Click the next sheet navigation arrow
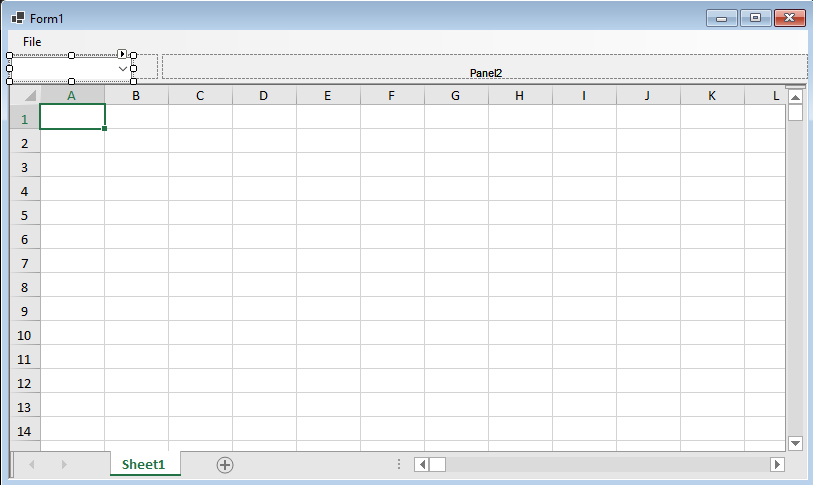Screen dimensions: 813x485 [64, 464]
